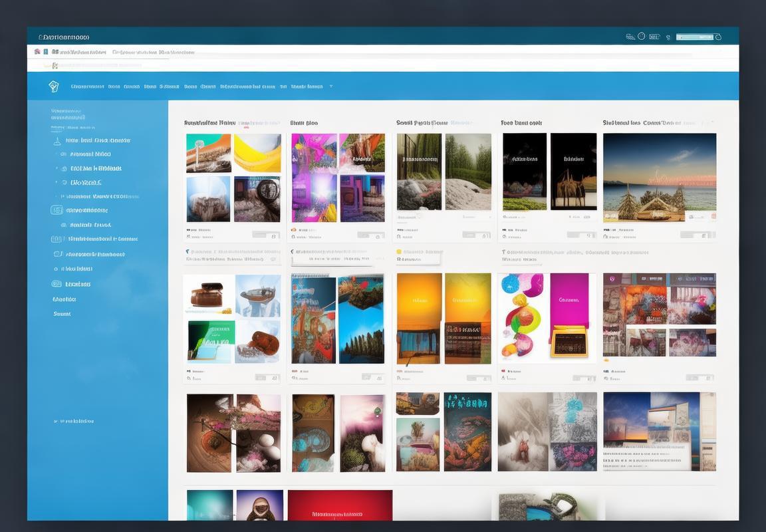Open the green card thumbnail
The image size is (766, 532).
click(211, 341)
